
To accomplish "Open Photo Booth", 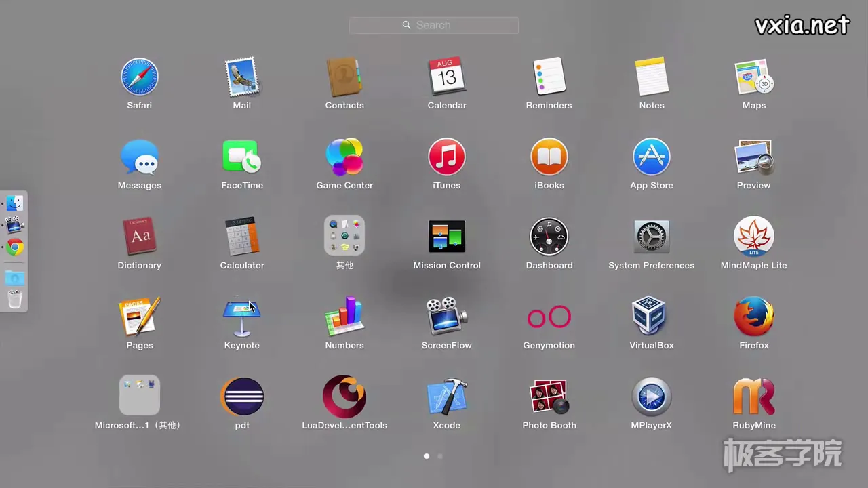I will coord(549,396).
